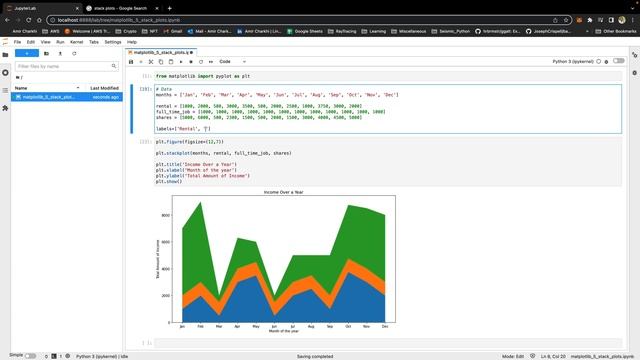Insert a cell below with plus icon
The width and height of the screenshot is (640, 360).
[x=141, y=62]
